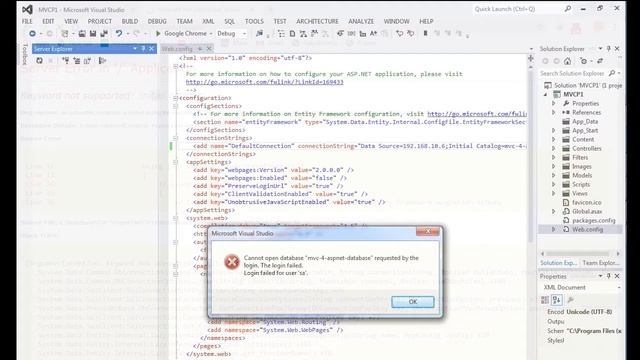Screen dimensions: 640x360
Task: Click the Refresh icon in Server Explorer
Action: (x=40, y=61)
